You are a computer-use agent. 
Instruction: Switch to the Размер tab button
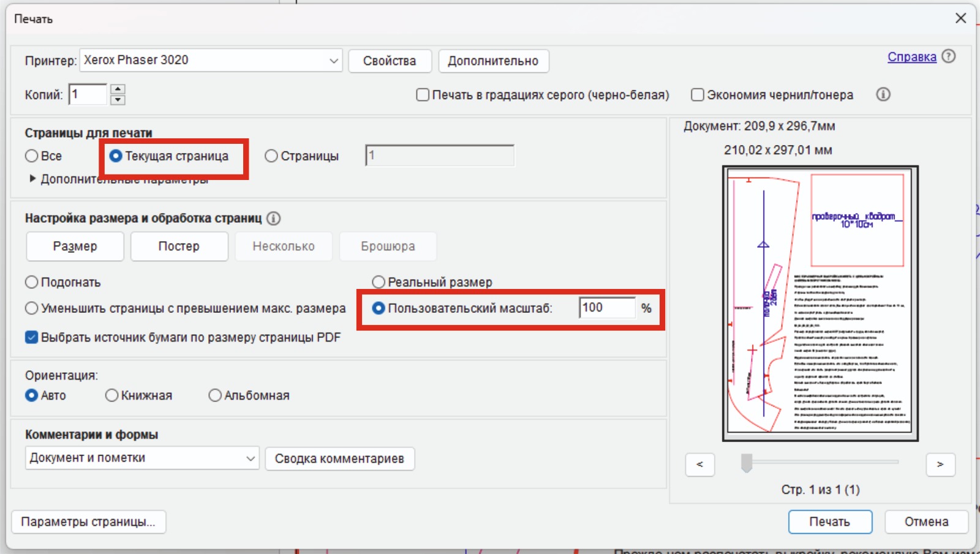pyautogui.click(x=75, y=246)
